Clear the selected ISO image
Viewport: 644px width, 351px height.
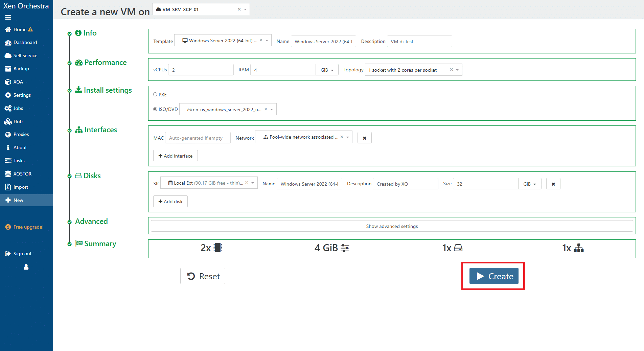point(266,109)
